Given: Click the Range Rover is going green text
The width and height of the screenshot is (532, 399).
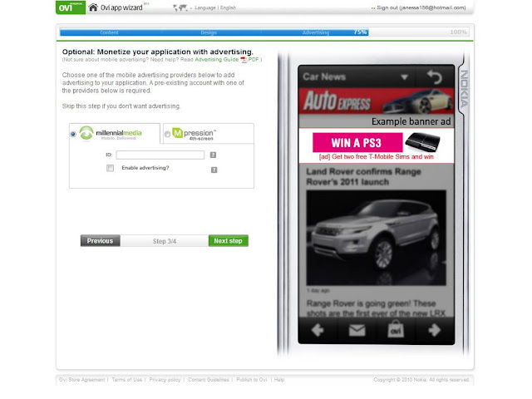Looking at the screenshot, I should (376, 308).
